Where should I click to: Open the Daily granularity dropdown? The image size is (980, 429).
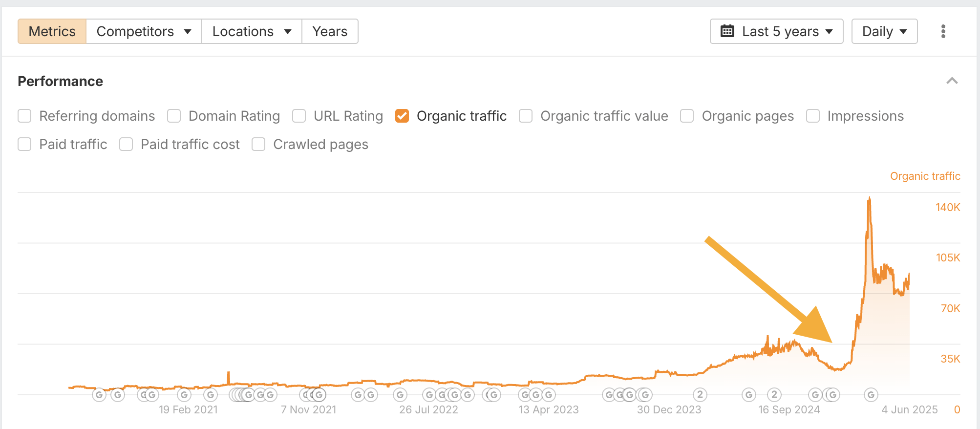[x=884, y=31]
